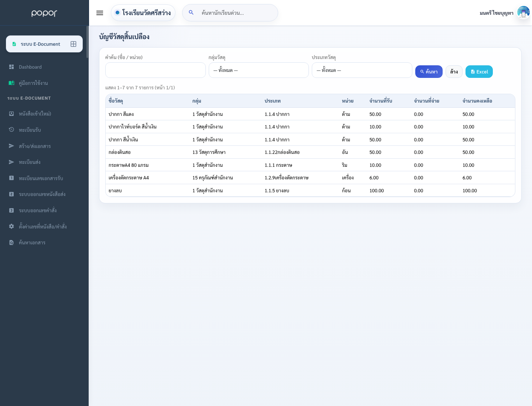The image size is (532, 406).
Task: Click the ค้นหานักเรียนด่วน quick search box
Action: (x=230, y=13)
